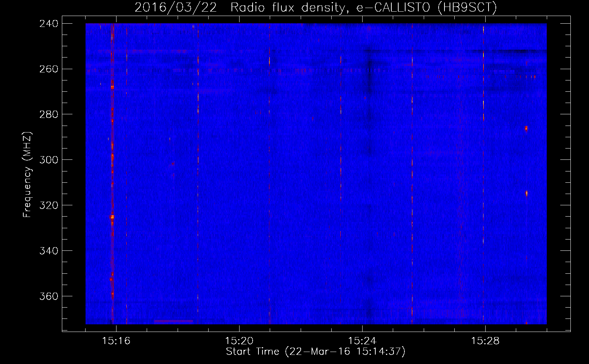Click the 15:24 time tick label
The height and width of the screenshot is (364, 589).
(x=362, y=341)
